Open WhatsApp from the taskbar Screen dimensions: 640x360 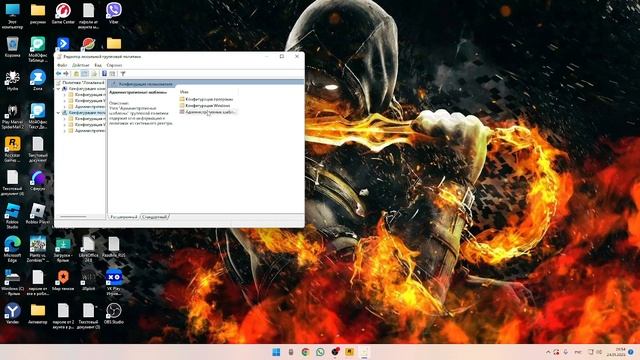320,352
